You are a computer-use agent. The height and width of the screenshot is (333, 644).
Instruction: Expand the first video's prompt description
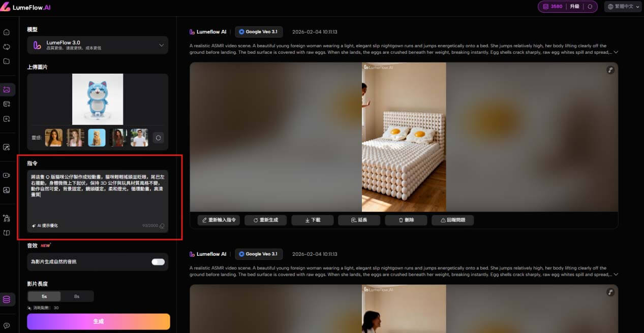coord(616,52)
